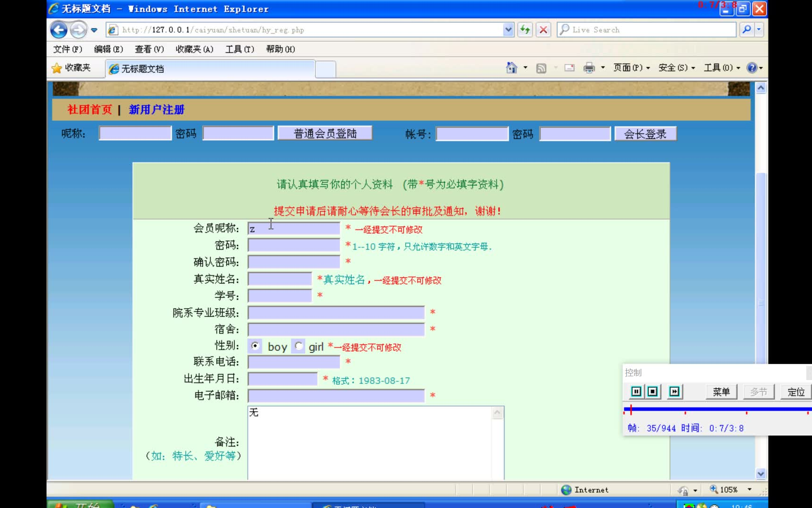Click the blue playback timeline bar
Viewport: 812px width, 508px height.
tap(717, 409)
